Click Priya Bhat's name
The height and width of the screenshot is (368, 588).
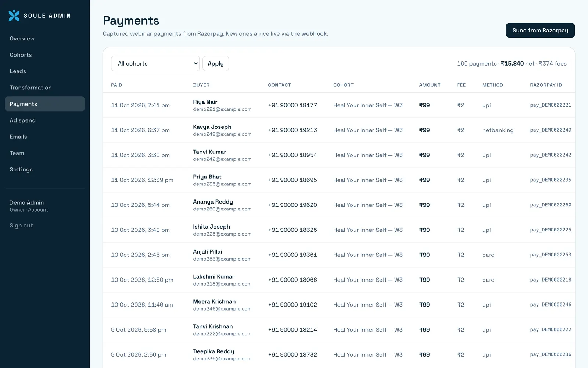tap(207, 177)
